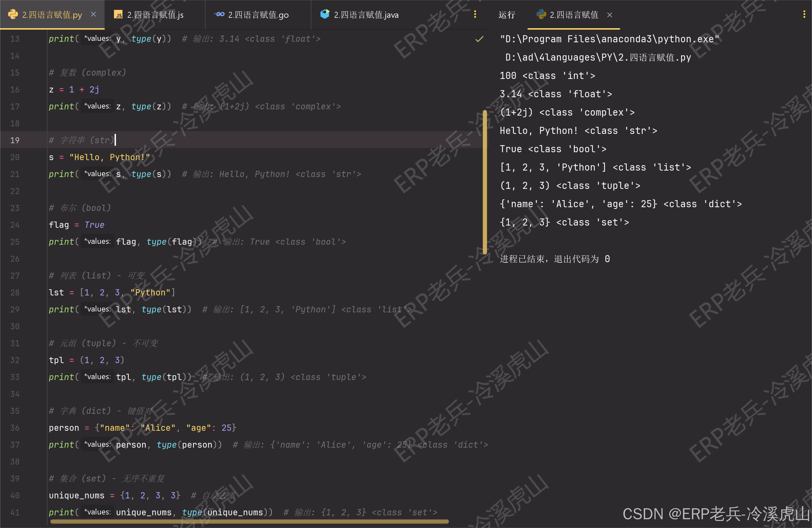Click the Go file icon on the .go tab
Viewport: 812px width, 528px height.
[219, 14]
